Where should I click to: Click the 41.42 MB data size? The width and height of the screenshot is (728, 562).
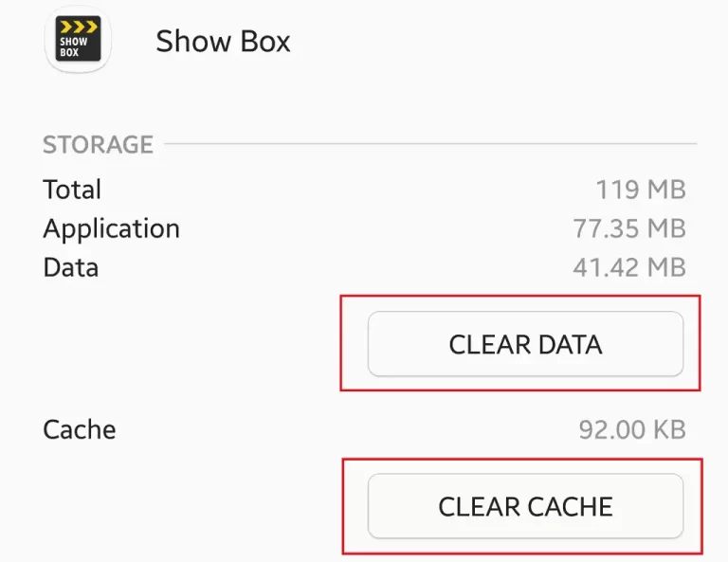click(x=629, y=267)
